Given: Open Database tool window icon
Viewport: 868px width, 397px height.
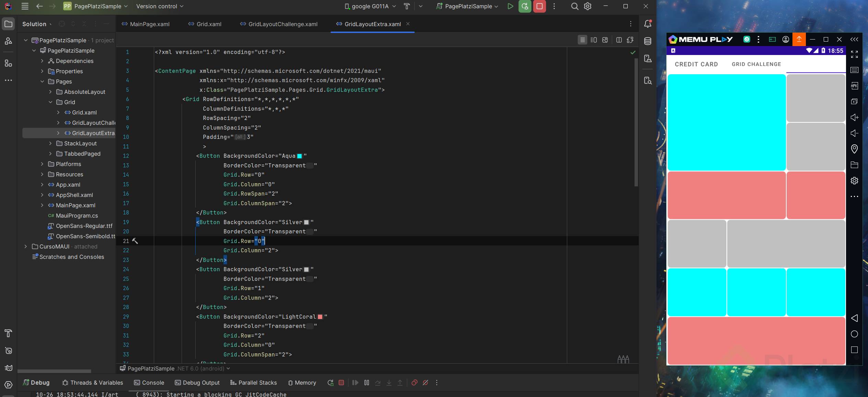Looking at the screenshot, I should pyautogui.click(x=648, y=41).
